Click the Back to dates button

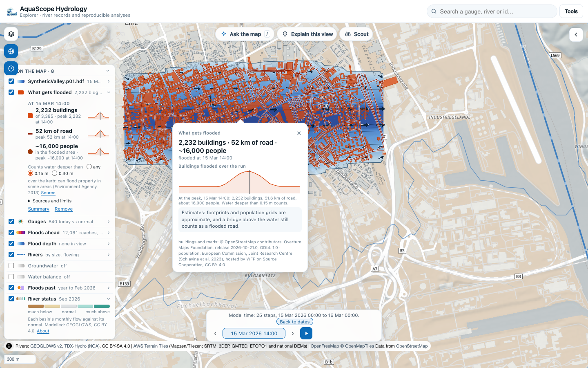(295, 322)
